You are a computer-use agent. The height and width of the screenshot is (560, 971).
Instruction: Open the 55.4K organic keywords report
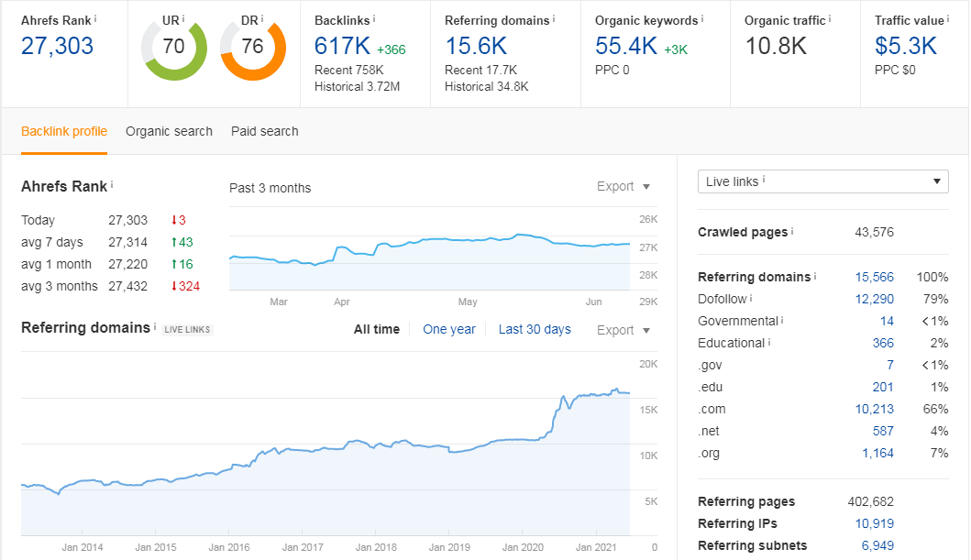click(x=626, y=46)
